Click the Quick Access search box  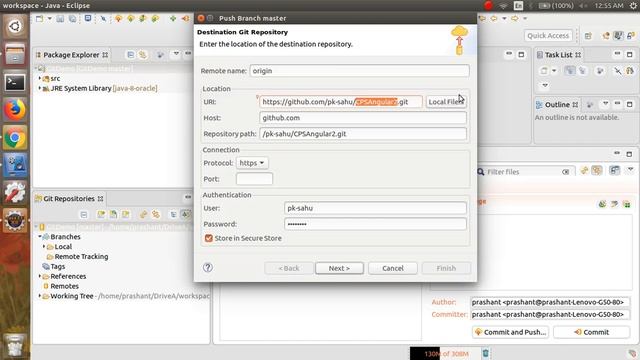pos(548,36)
